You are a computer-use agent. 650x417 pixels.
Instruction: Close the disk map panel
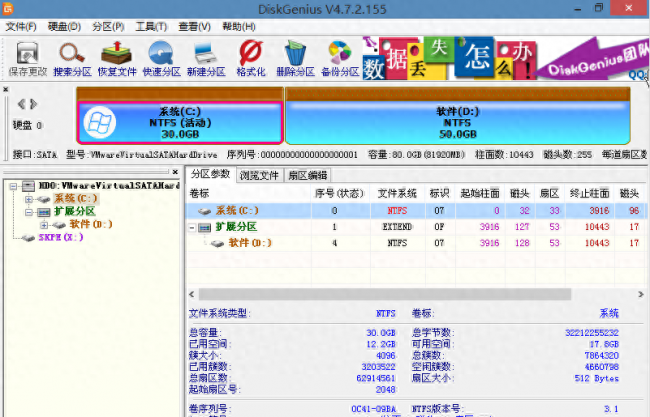5,89
